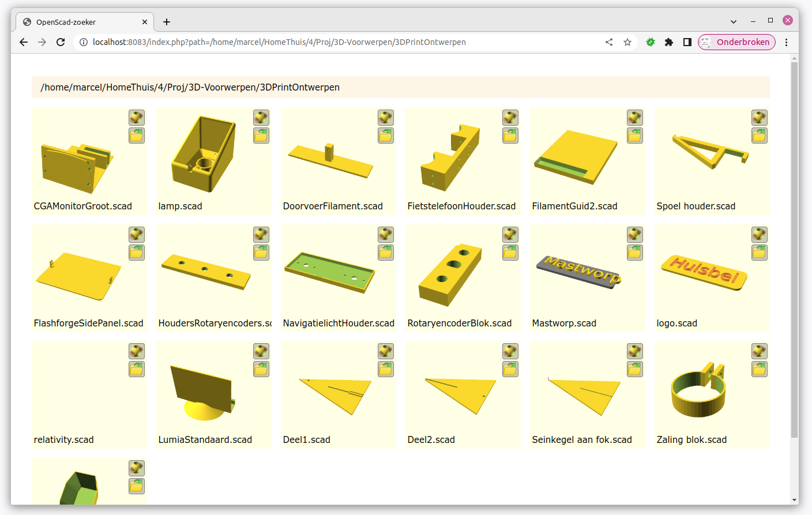
Task: Open FilamentGuid2.scad using its OpenSCAD icon
Action: (x=635, y=118)
